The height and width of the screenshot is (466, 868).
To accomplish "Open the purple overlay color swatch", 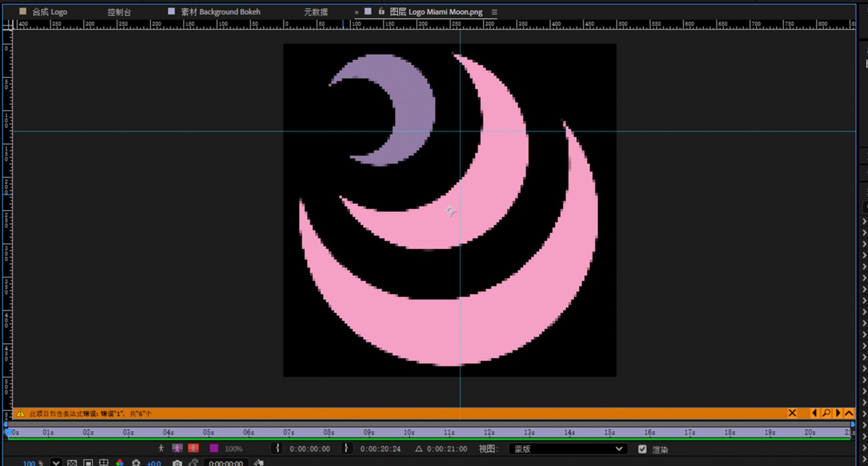I will click(214, 448).
